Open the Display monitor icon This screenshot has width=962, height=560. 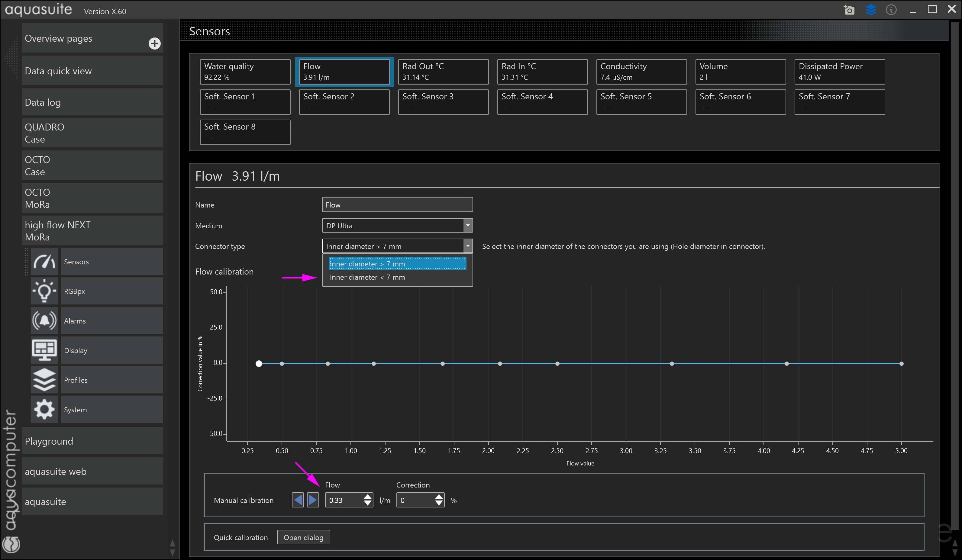tap(44, 350)
